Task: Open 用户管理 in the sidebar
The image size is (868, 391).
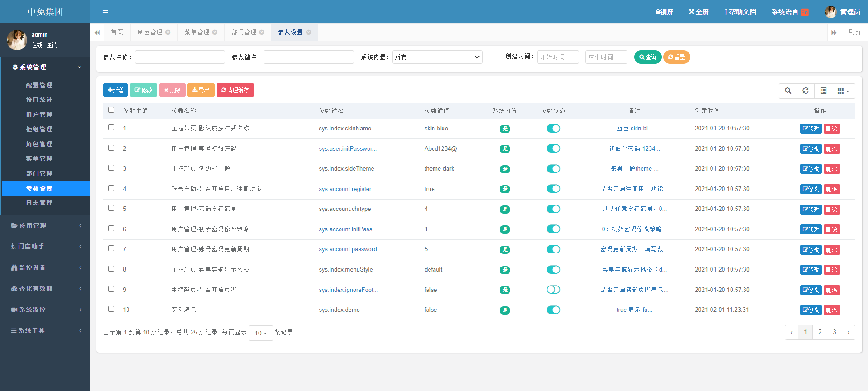Action: point(39,114)
